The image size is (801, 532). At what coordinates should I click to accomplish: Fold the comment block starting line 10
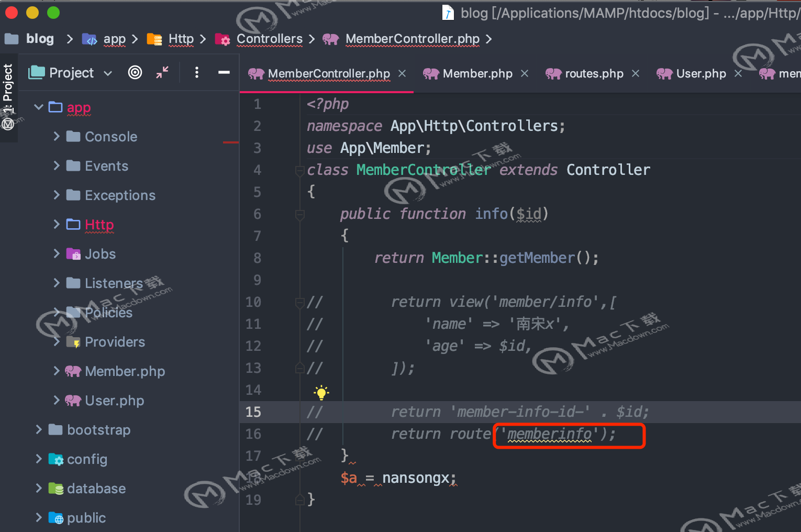[x=300, y=303]
